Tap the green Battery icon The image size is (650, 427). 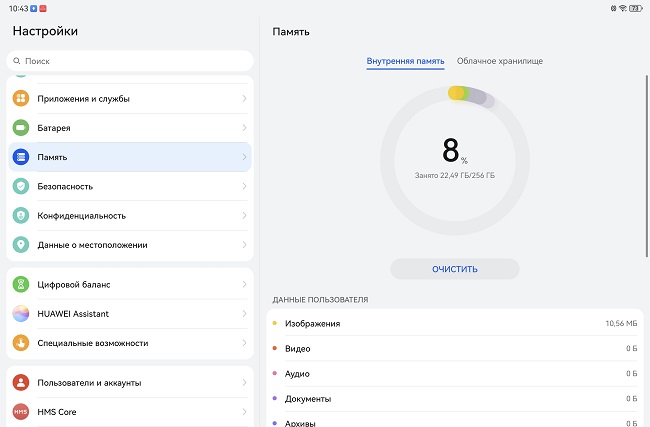click(21, 128)
